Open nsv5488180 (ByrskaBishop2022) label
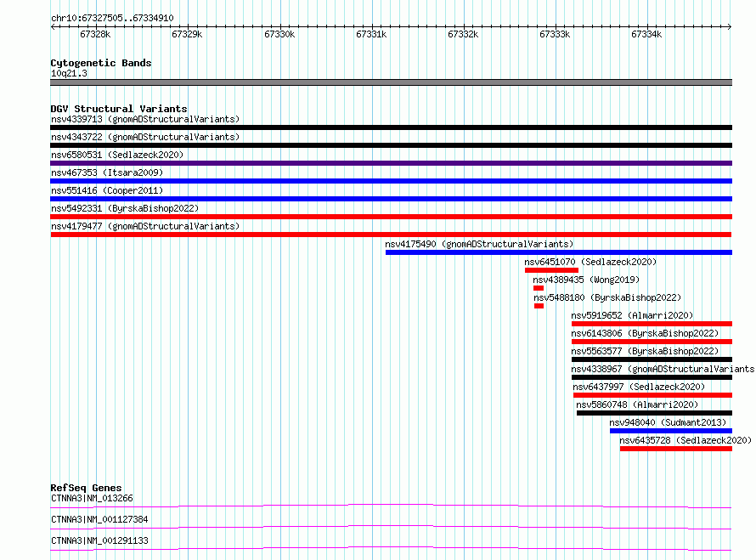 coord(607,297)
